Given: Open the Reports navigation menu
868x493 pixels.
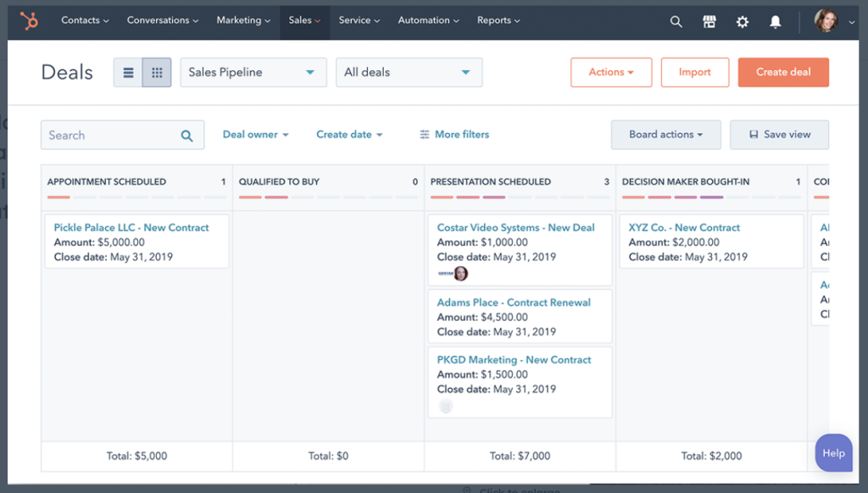Looking at the screenshot, I should tap(498, 21).
